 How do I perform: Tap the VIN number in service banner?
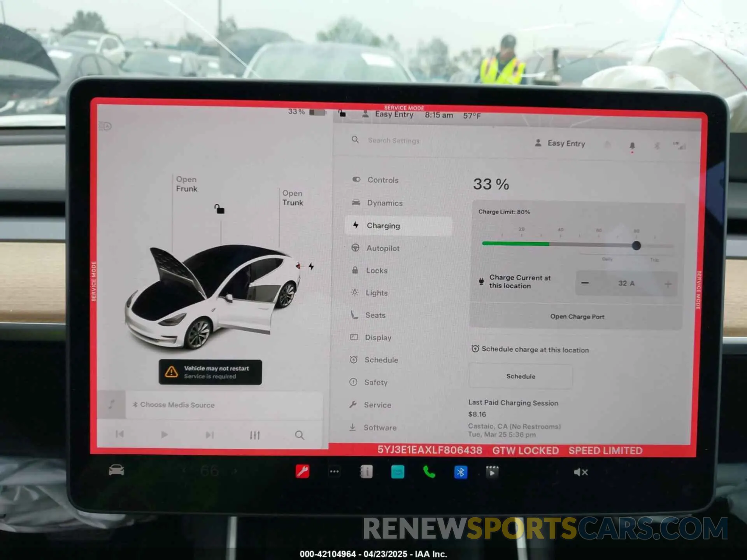pos(430,450)
